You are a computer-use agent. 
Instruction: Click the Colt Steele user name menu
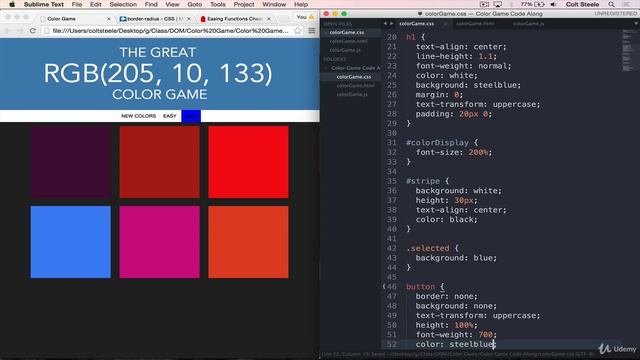pos(582,4)
